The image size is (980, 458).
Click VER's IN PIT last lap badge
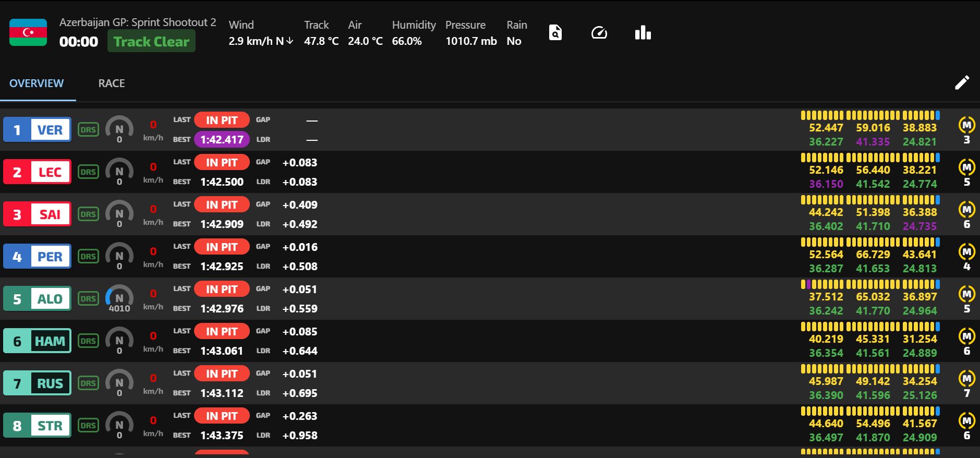coord(222,120)
